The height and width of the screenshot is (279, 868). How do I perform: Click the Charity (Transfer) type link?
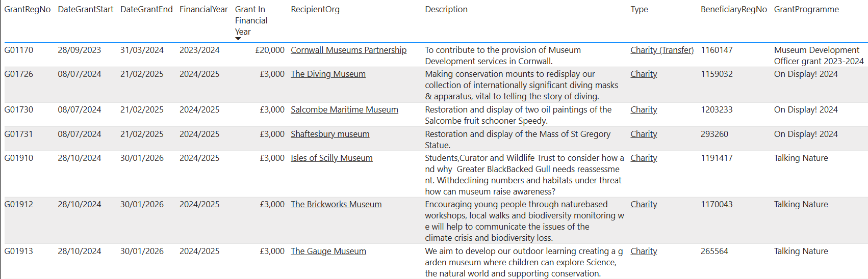tap(662, 50)
